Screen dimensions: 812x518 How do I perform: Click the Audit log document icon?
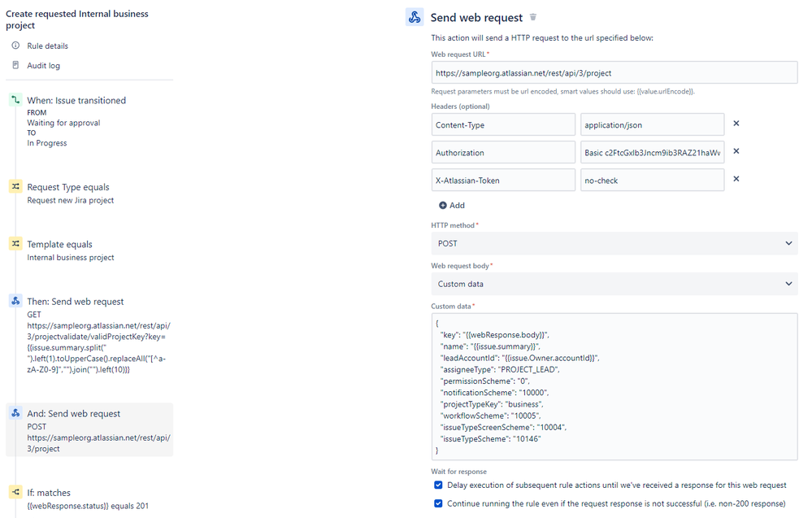click(x=15, y=65)
